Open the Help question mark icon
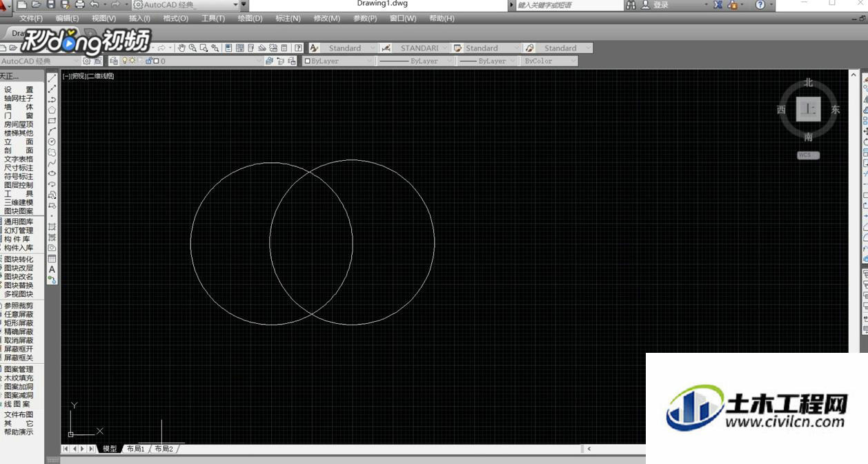Image resolution: width=868 pixels, height=464 pixels. 760,5
